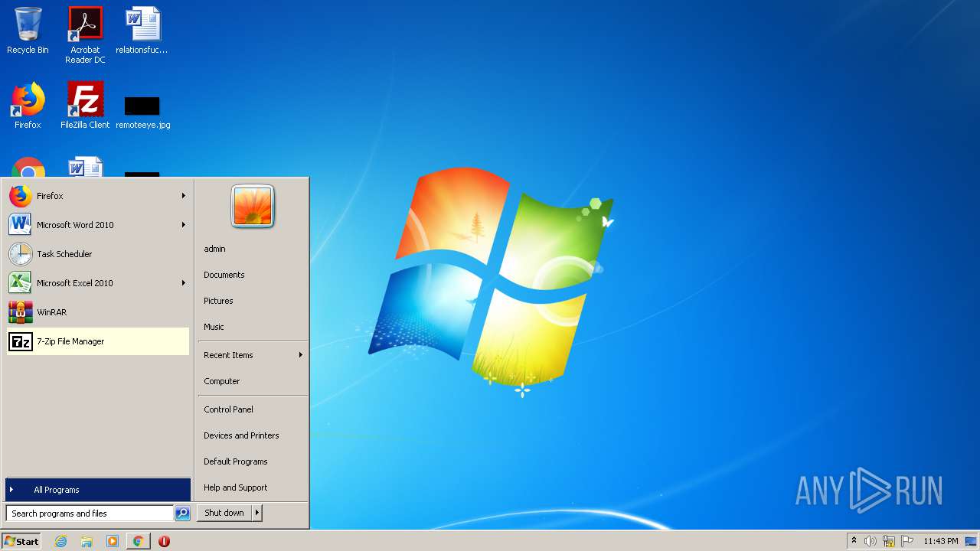
Task: Open Recent Items entry
Action: (253, 355)
